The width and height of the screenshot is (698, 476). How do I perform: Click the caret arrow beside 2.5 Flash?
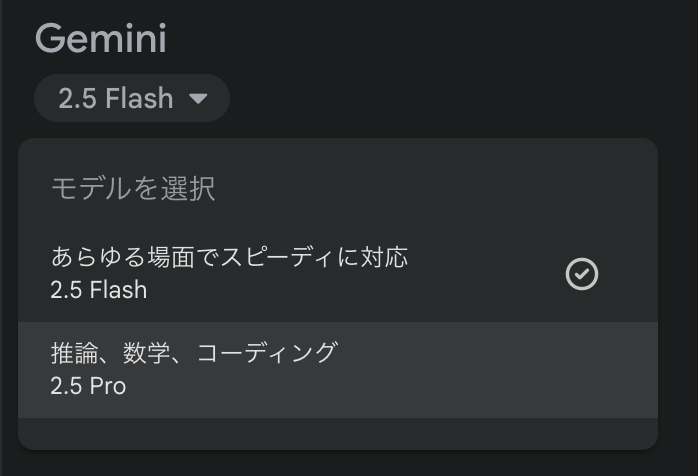click(x=197, y=99)
